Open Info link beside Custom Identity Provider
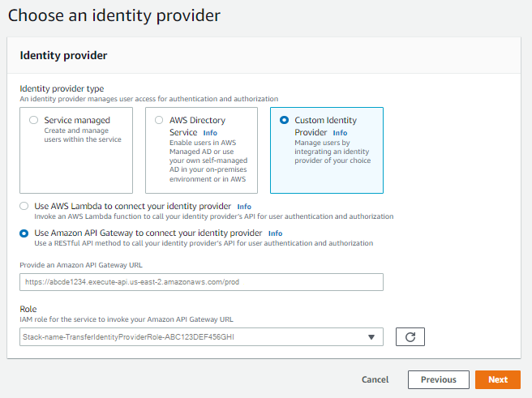 coord(340,133)
